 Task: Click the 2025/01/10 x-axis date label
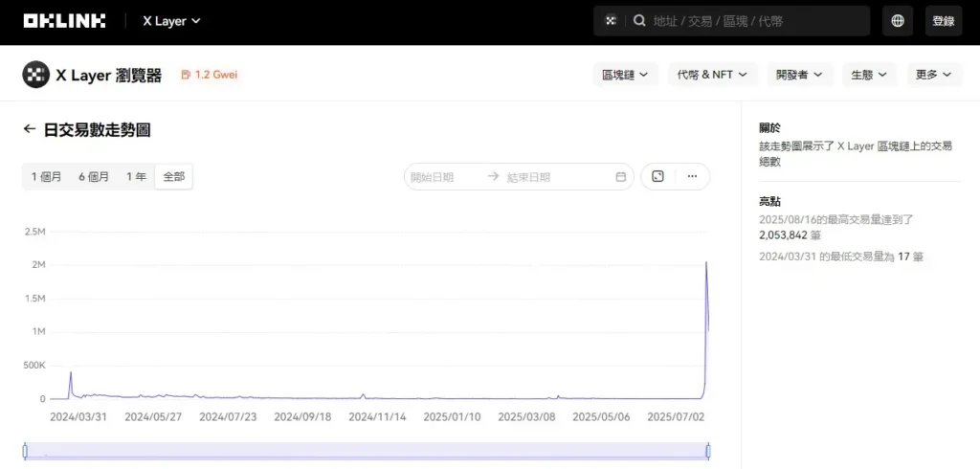tap(452, 416)
